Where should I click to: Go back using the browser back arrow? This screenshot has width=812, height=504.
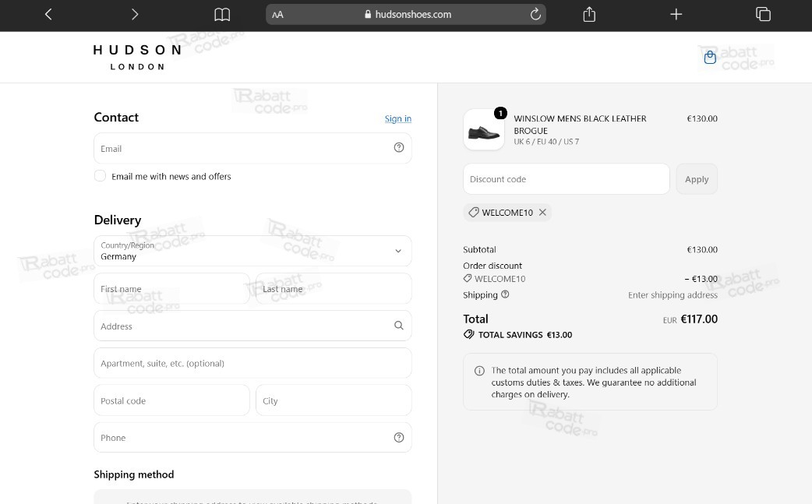48,15
